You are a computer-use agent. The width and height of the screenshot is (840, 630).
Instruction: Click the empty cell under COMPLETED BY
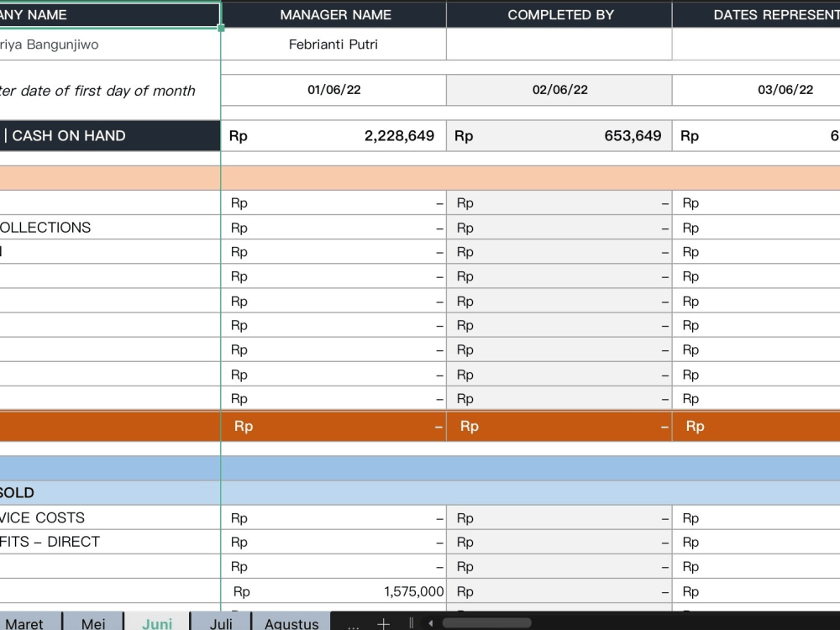(559, 44)
